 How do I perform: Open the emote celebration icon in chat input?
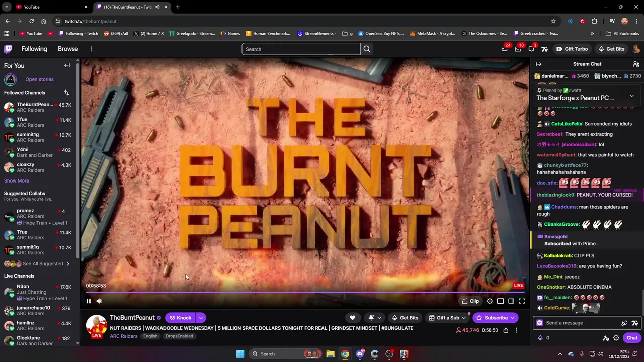[x=624, y=323]
